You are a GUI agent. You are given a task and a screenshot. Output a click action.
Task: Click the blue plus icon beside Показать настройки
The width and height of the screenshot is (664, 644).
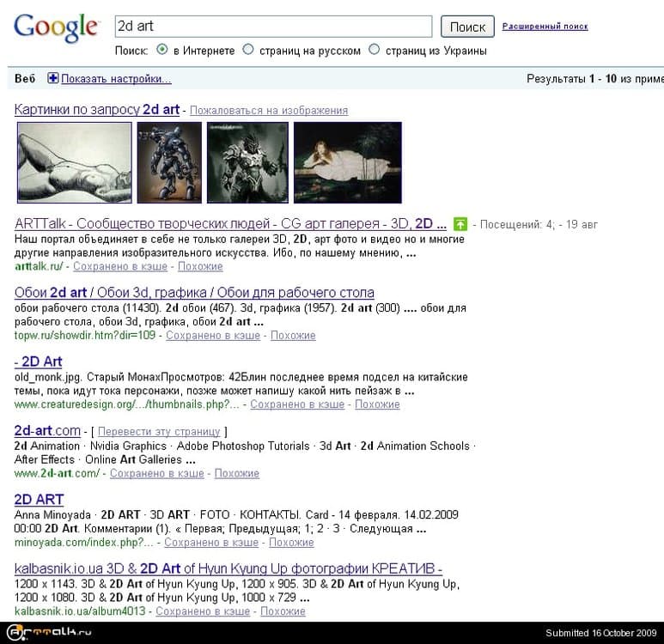coord(53,78)
